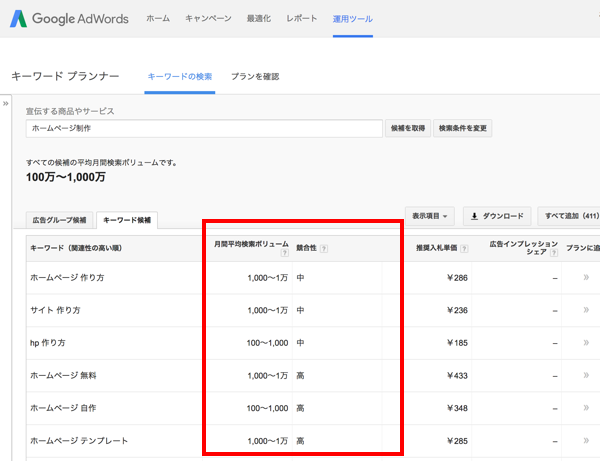Add サイト 作り方 to plan via » icon

tap(586, 310)
